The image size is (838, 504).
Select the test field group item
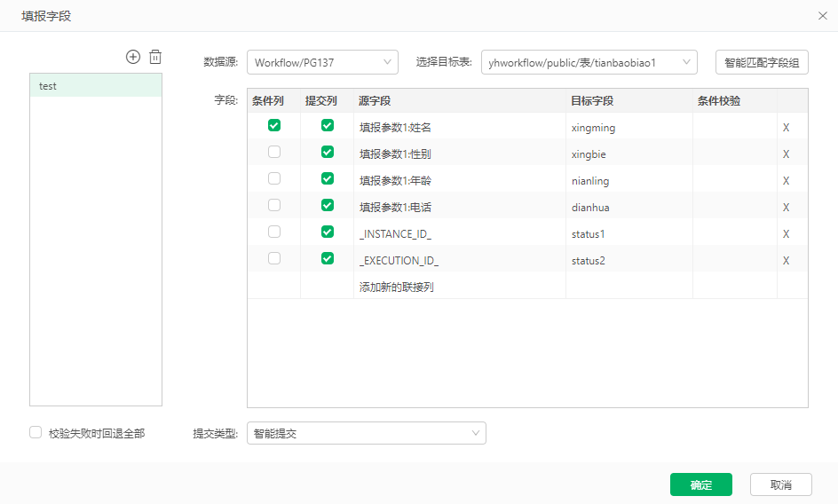click(96, 85)
